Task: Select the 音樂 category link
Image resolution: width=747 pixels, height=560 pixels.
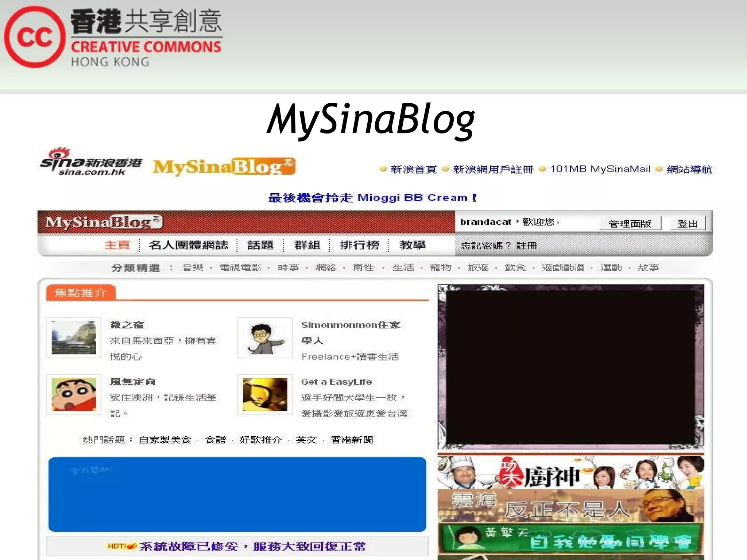Action: point(193,268)
